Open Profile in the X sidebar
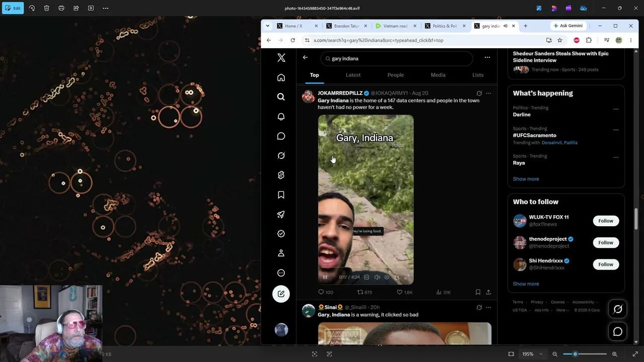This screenshot has height=362, width=644. pyautogui.click(x=281, y=253)
